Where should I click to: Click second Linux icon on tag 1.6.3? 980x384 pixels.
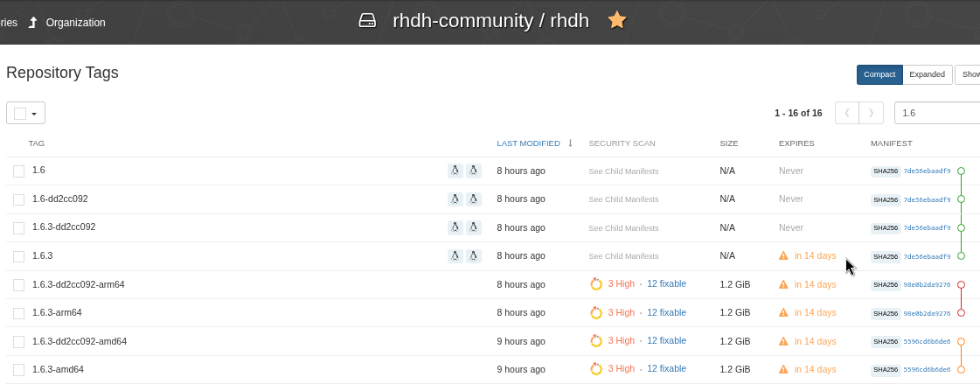tap(474, 256)
